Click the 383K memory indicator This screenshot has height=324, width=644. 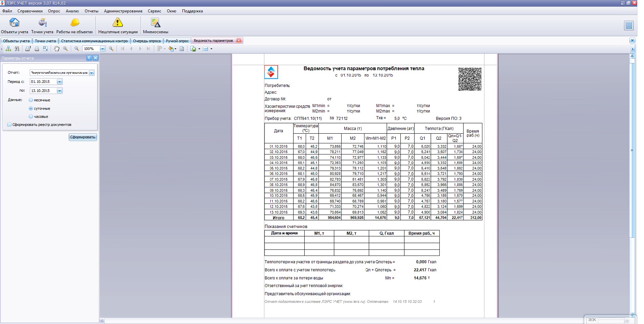(592, 320)
